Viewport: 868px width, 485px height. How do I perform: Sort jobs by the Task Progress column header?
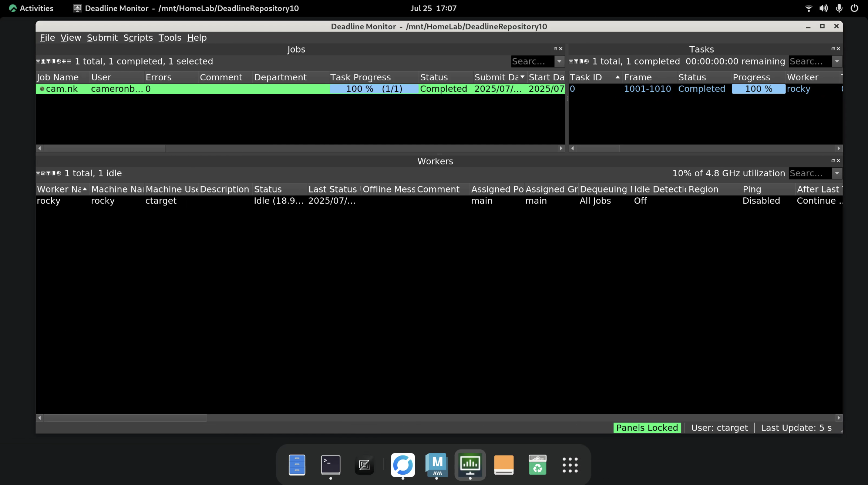360,77
